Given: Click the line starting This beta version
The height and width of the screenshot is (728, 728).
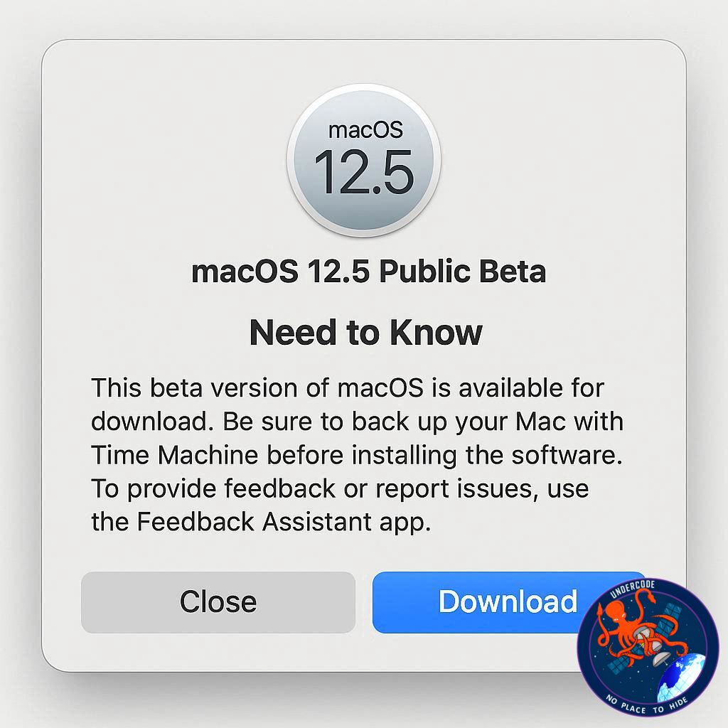Looking at the screenshot, I should tap(348, 387).
